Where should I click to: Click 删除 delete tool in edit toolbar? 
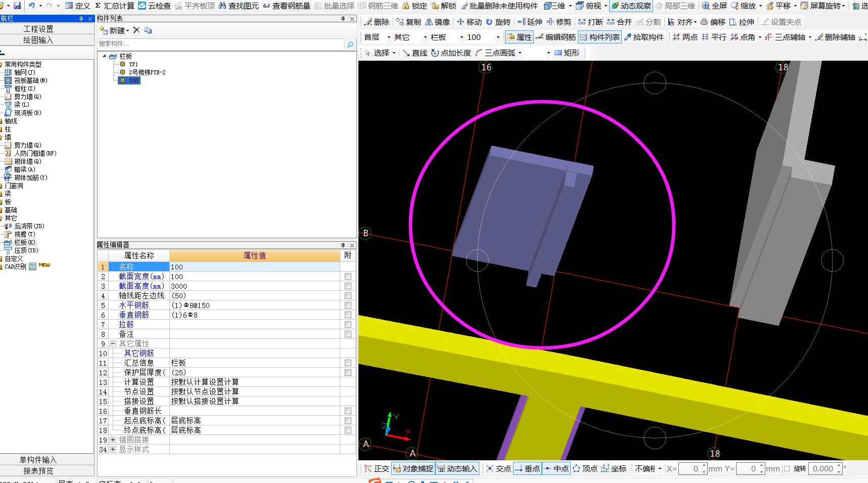[377, 22]
